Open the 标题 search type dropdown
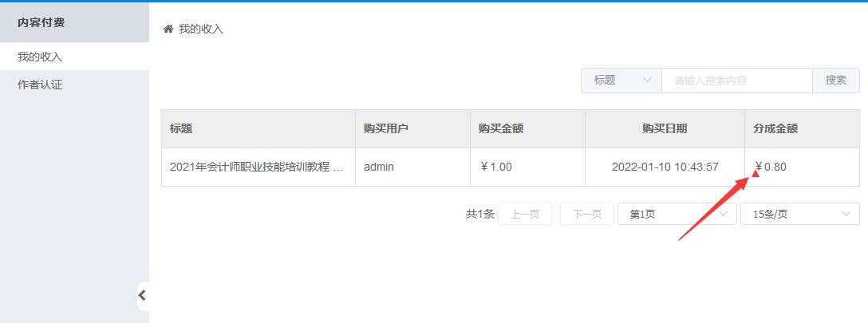The image size is (868, 323). pos(621,81)
